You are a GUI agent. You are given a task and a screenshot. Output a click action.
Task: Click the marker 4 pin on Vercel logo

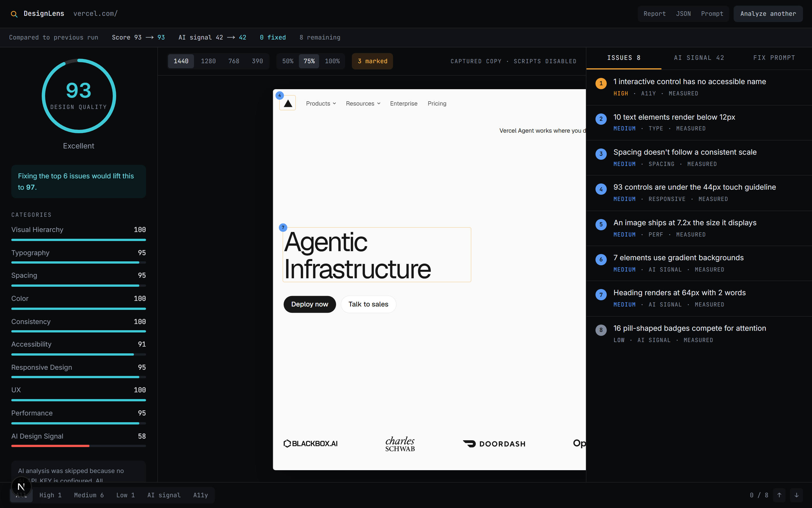coord(279,95)
